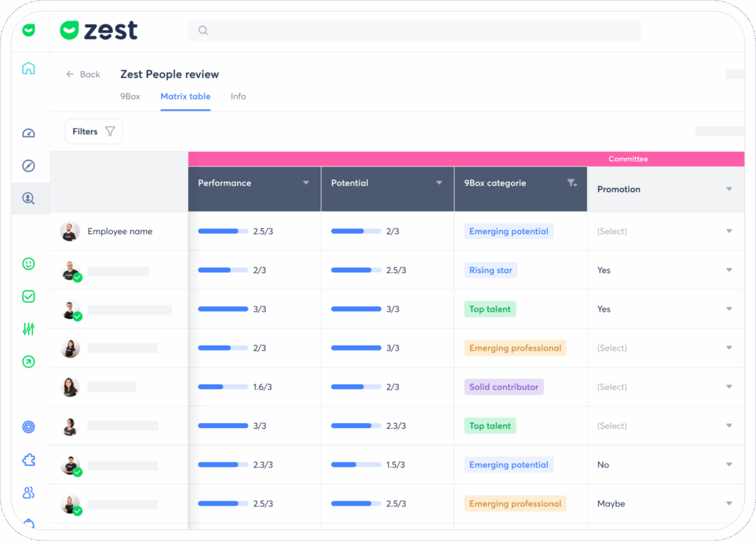
Task: Open Promotion dropdown in first Top talent row
Action: pos(665,309)
